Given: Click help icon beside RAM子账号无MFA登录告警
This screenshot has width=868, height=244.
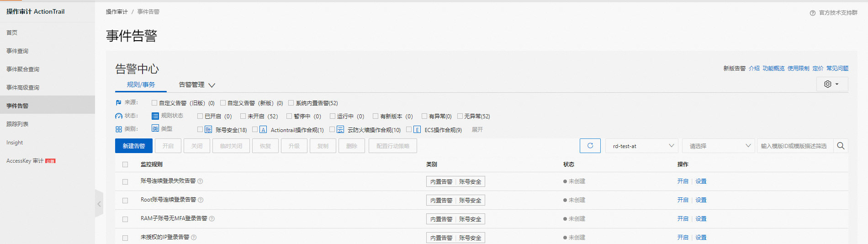Looking at the screenshot, I should click(x=212, y=219).
